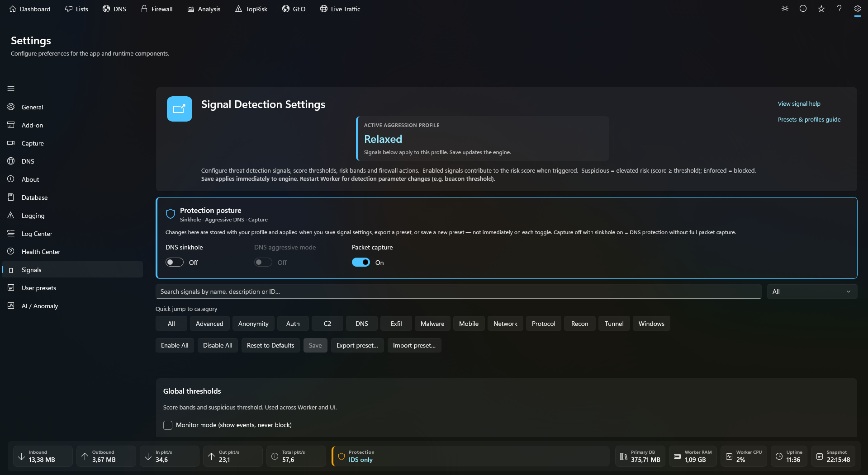This screenshot has width=868, height=475.
Task: Click the Add-on icon in sidebar
Action: click(11, 125)
